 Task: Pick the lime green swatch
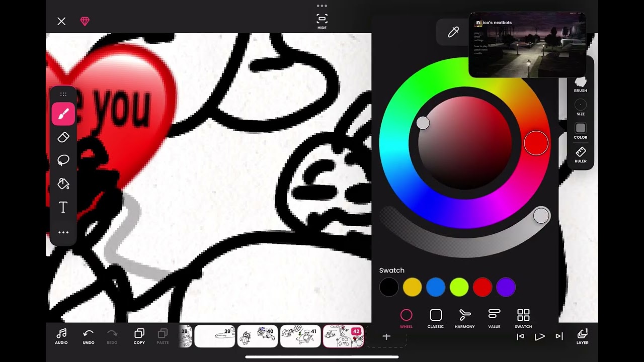point(459,287)
